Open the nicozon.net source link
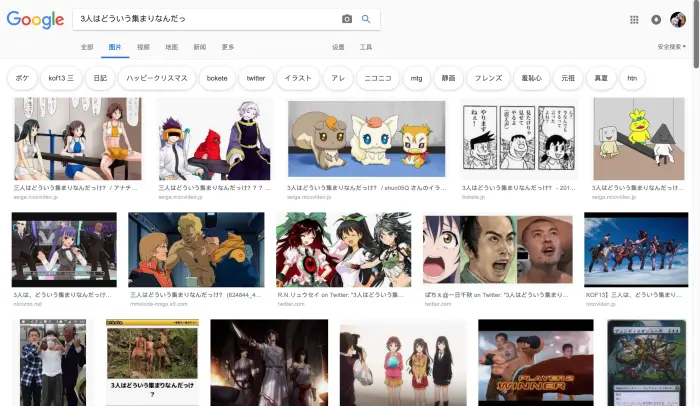 (28, 304)
